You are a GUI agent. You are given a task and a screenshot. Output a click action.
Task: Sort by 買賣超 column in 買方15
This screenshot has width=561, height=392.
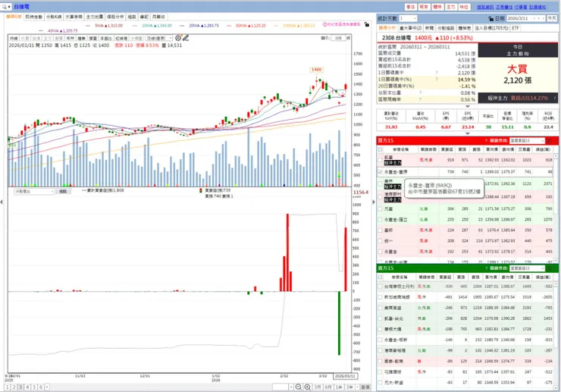447,149
